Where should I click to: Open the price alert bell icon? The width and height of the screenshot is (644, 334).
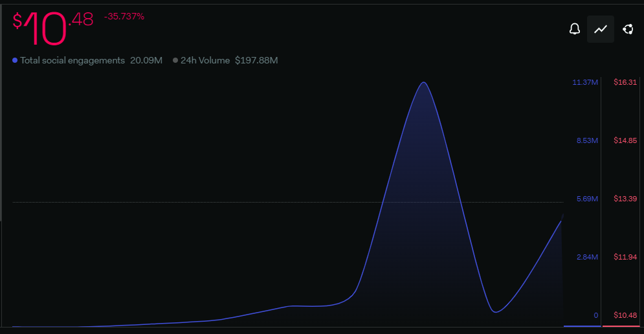tap(575, 29)
